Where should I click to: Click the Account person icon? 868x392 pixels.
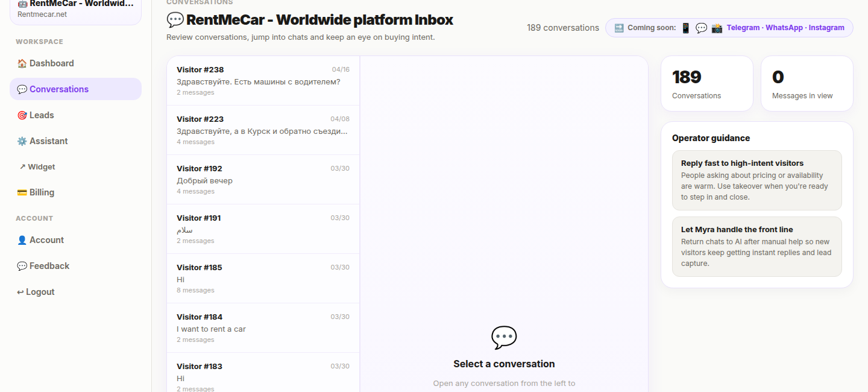[22, 239]
